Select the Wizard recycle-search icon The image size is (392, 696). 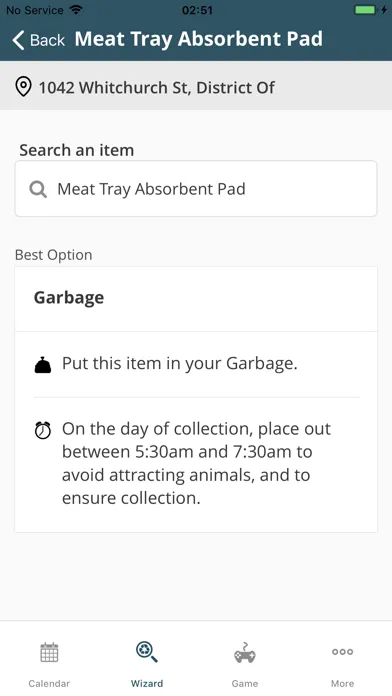tap(147, 652)
